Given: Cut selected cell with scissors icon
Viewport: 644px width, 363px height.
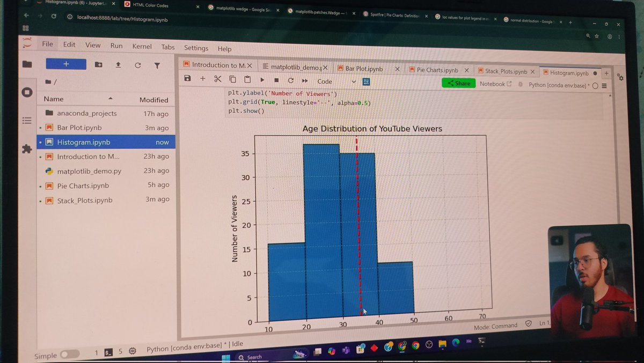Looking at the screenshot, I should point(217,79).
